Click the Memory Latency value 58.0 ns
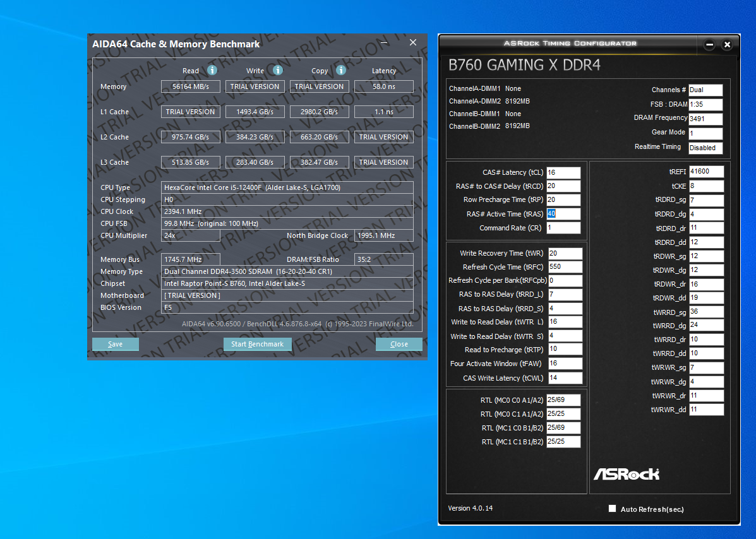The image size is (756, 539). [384, 86]
